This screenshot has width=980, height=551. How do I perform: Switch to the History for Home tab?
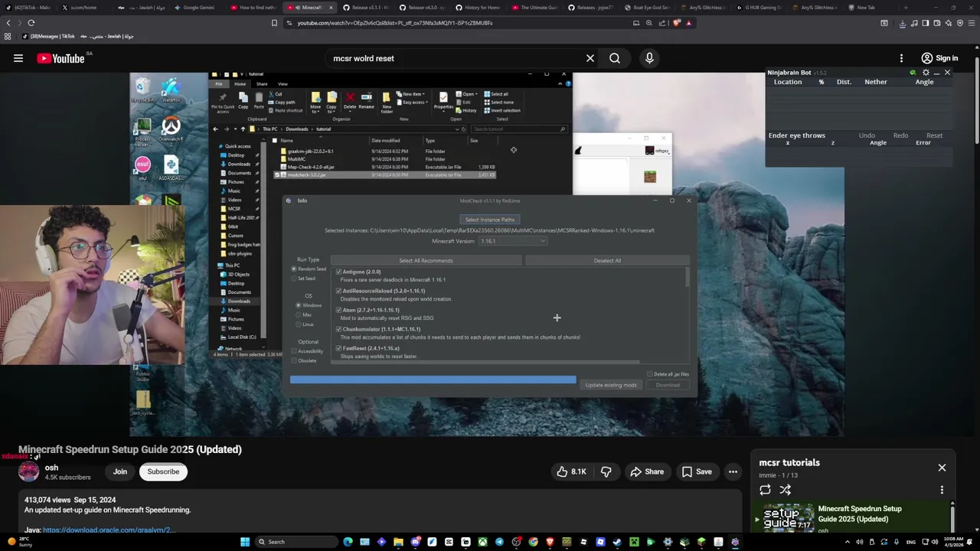point(478,8)
